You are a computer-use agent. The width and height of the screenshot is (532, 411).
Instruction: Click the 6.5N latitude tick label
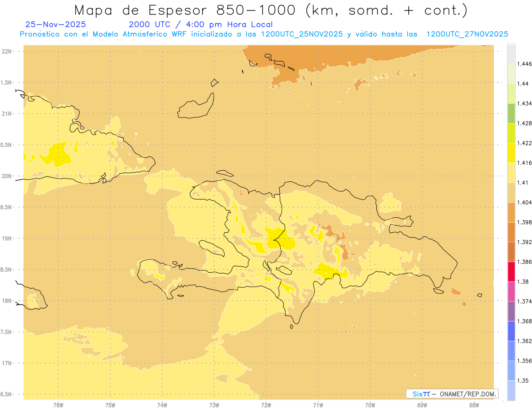[6, 394]
